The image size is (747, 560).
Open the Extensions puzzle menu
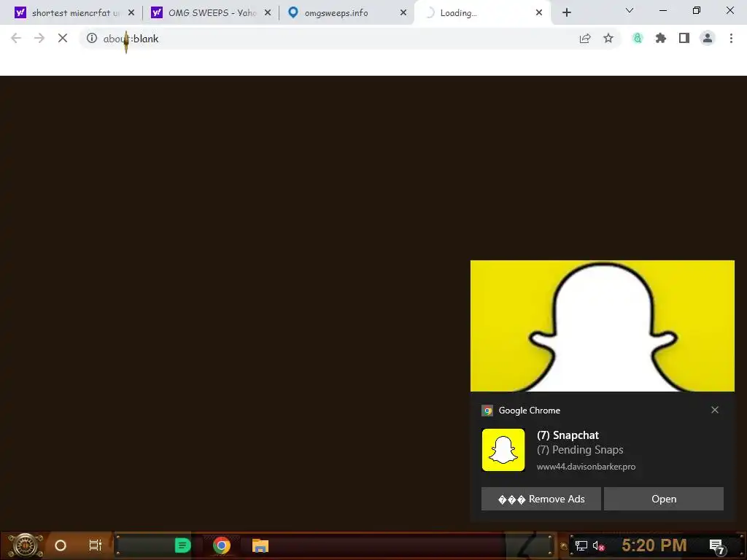pyautogui.click(x=661, y=38)
